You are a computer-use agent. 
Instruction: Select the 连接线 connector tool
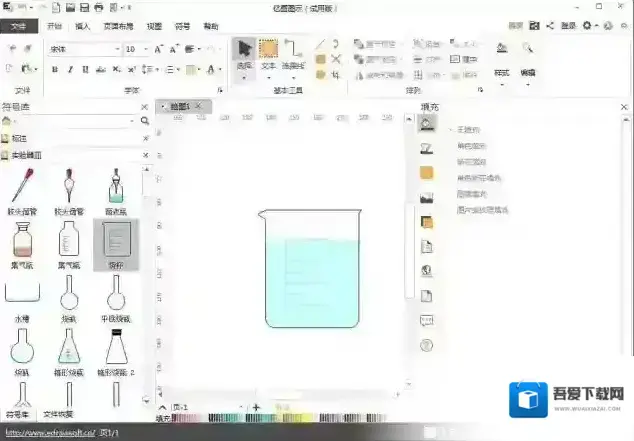click(x=293, y=54)
